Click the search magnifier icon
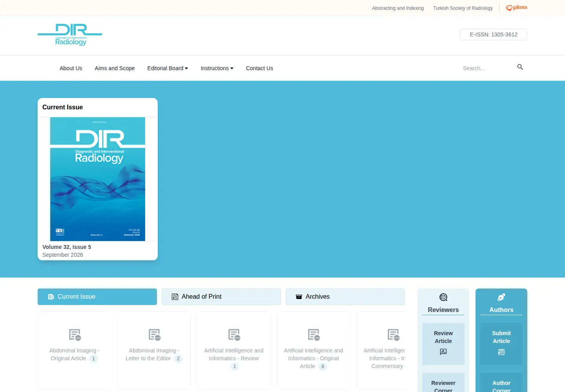 pos(520,67)
